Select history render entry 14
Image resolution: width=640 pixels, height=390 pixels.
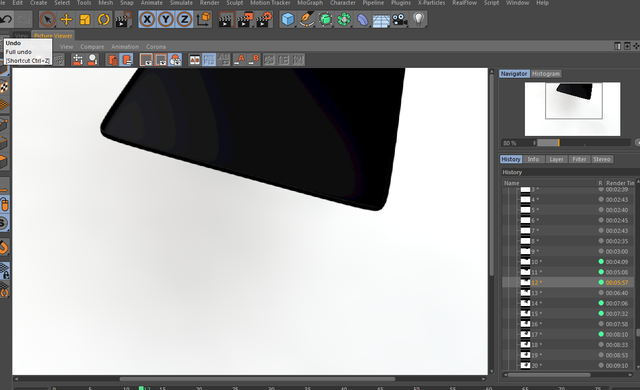568,303
